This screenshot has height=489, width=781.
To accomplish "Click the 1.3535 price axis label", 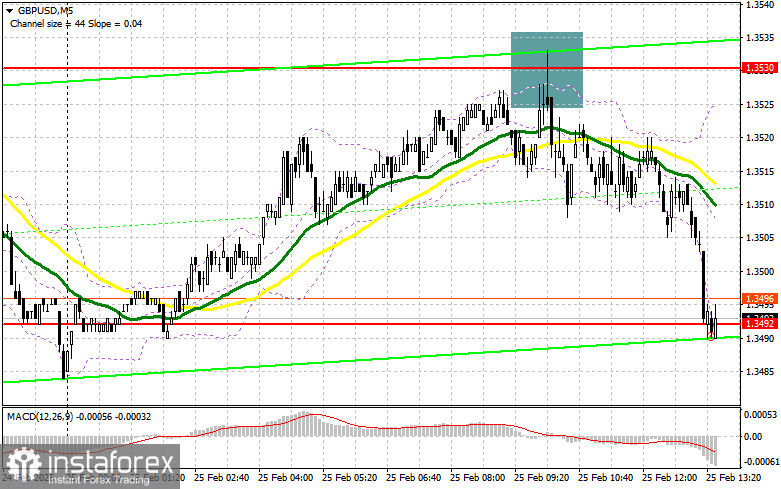I will point(760,38).
